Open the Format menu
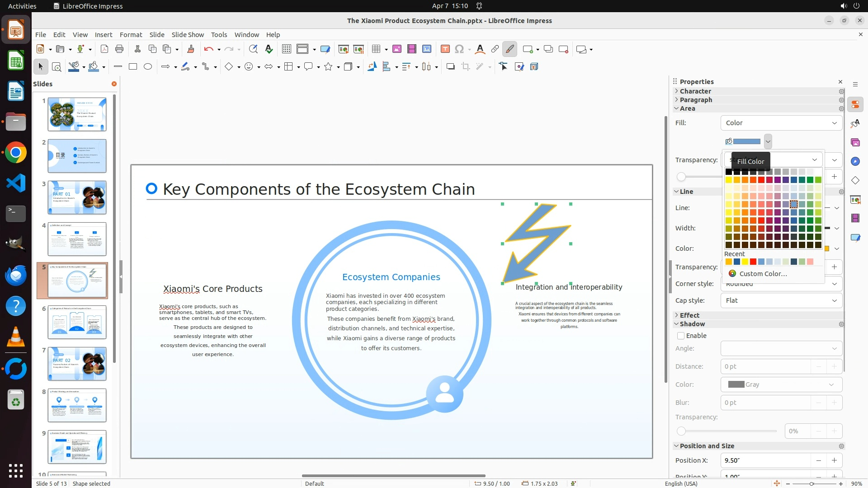This screenshot has height=488, width=868. click(x=131, y=35)
